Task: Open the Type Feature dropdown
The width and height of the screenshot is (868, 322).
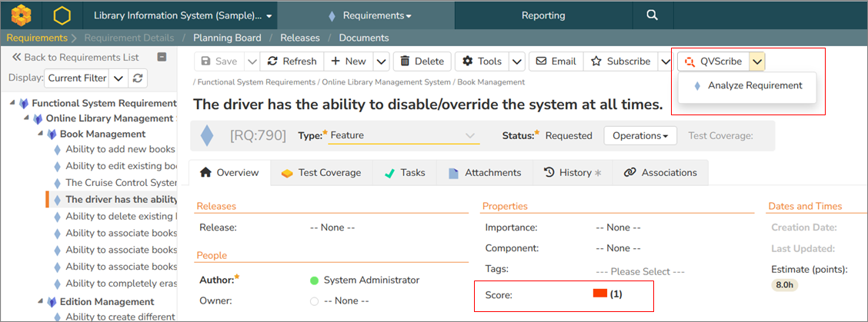Action: [x=403, y=136]
